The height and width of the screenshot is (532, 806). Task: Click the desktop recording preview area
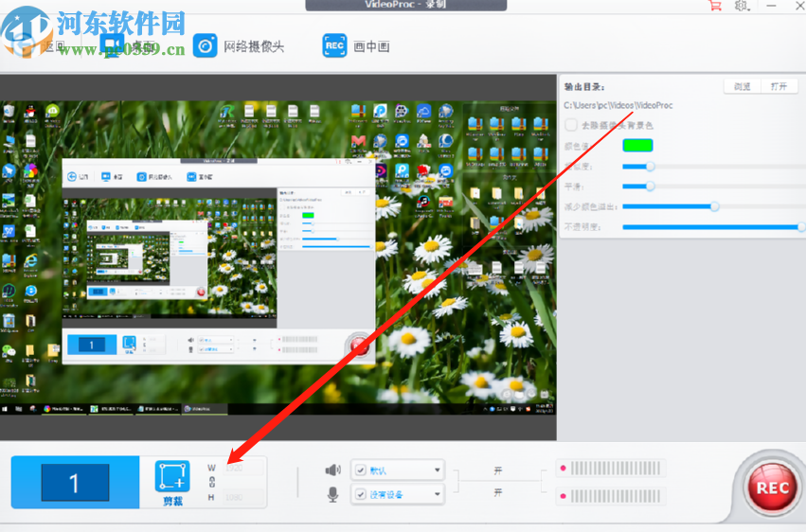click(278, 257)
